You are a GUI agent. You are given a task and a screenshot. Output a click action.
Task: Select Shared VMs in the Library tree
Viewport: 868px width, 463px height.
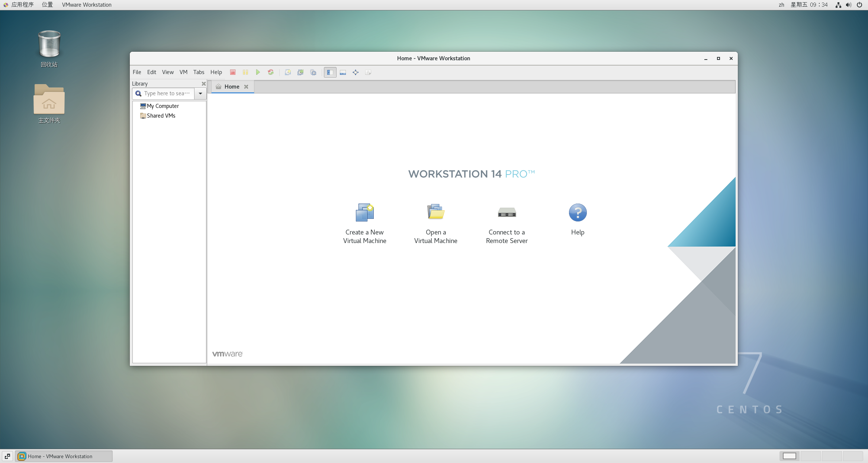point(158,116)
